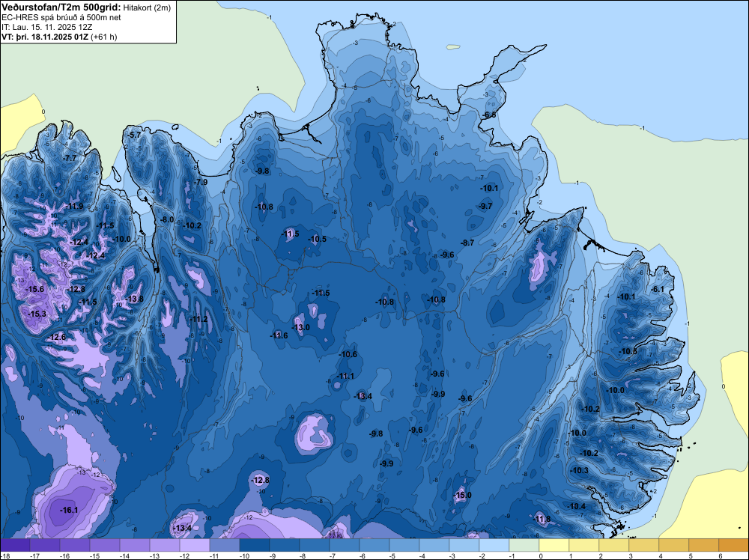Click the -11.1 temperature value
Image resolution: width=749 pixels, height=560 pixels.
[345, 376]
